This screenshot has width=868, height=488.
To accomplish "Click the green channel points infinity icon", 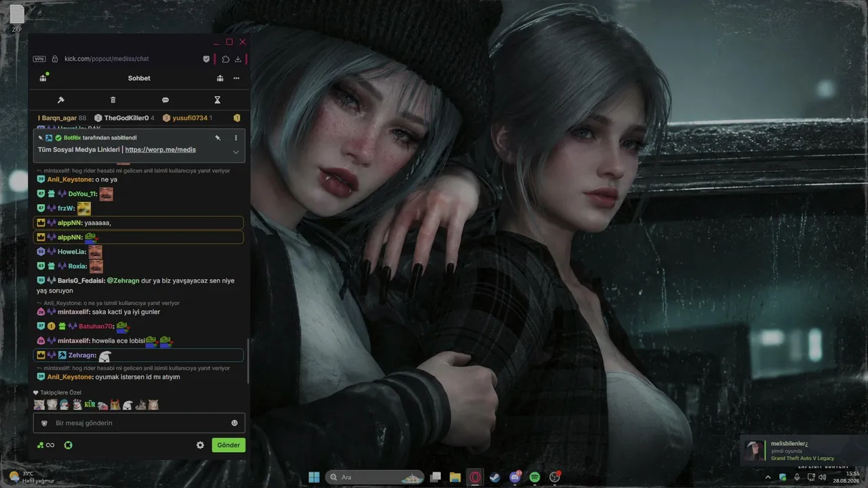I will (45, 445).
